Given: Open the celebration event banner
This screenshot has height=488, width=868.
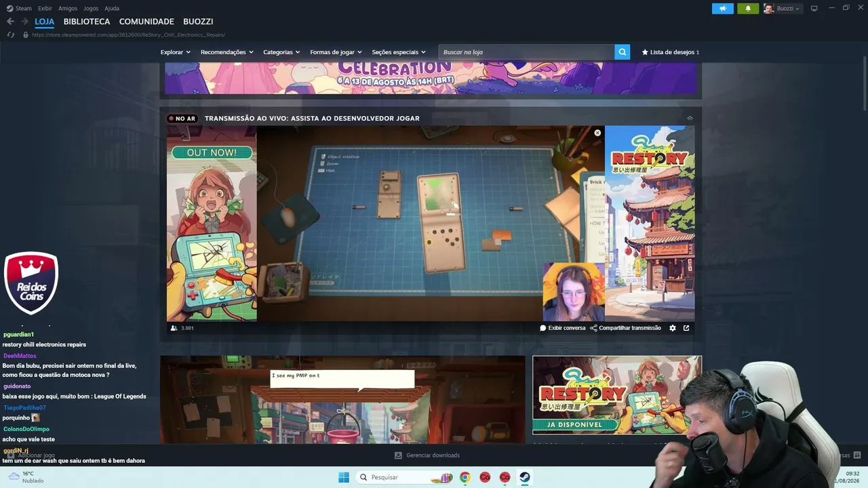Looking at the screenshot, I should 431,78.
